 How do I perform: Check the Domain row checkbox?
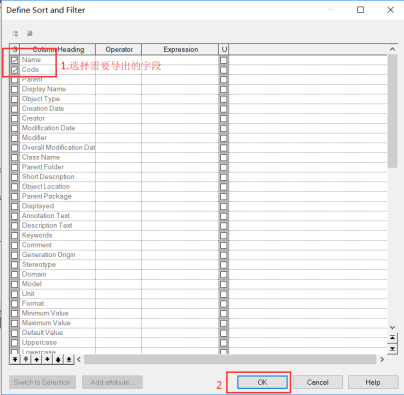click(15, 275)
